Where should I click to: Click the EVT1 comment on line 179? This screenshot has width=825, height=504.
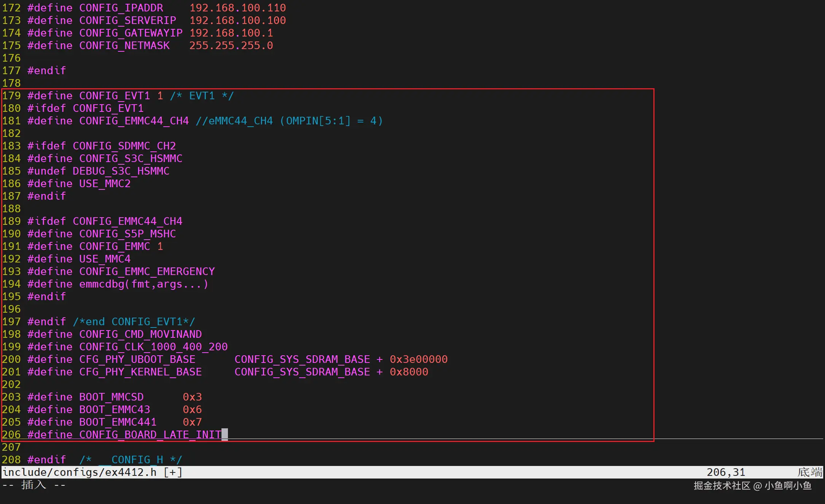(x=202, y=95)
